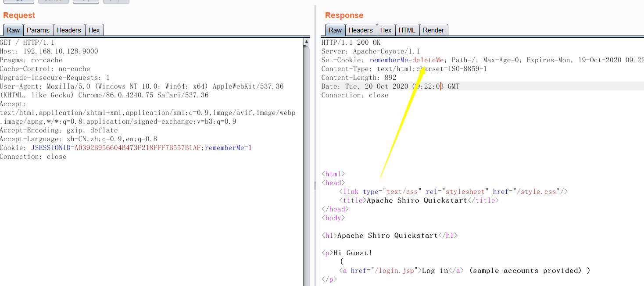Click the opening <body> tag line

point(333,218)
